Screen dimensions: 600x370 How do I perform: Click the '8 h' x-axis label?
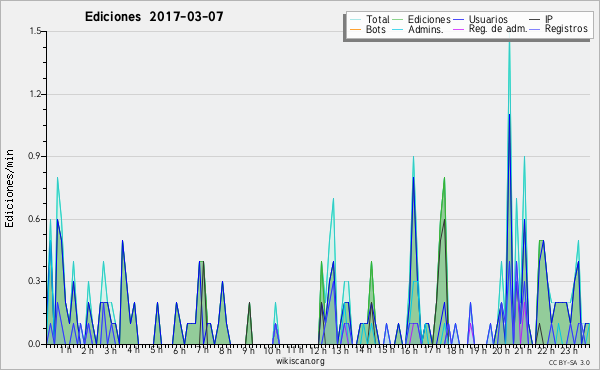pos(225,350)
